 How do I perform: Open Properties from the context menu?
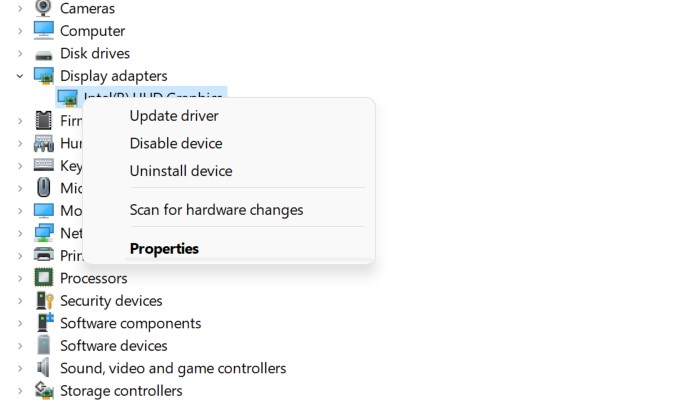(x=164, y=249)
